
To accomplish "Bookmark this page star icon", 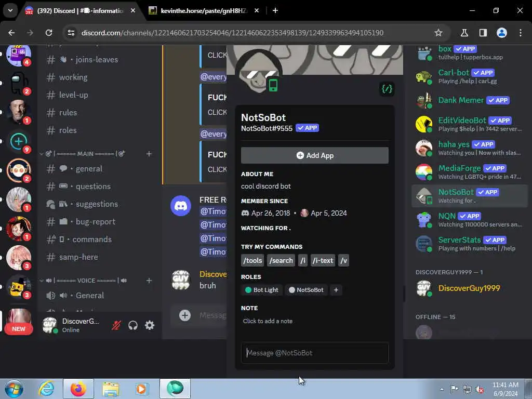I will (438, 33).
